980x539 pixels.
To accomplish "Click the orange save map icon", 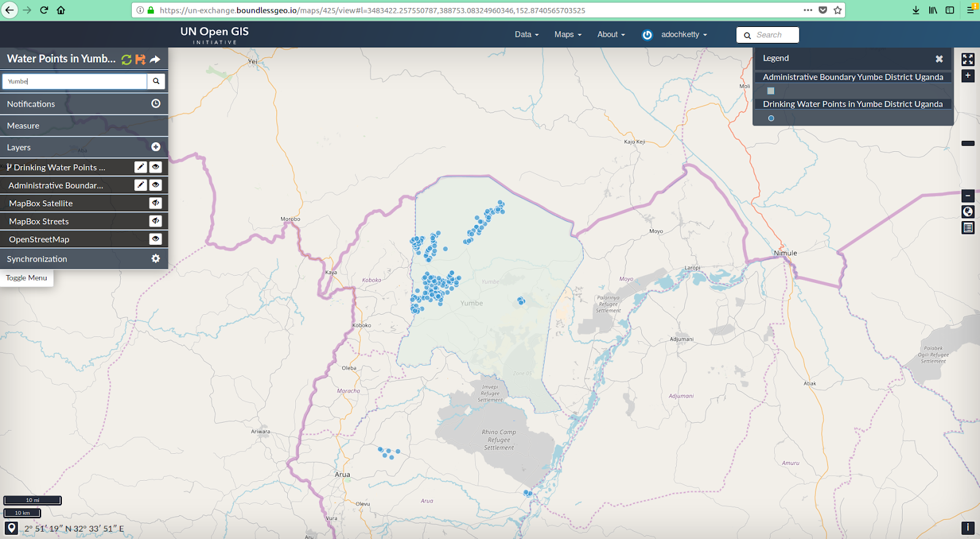I will [x=140, y=59].
